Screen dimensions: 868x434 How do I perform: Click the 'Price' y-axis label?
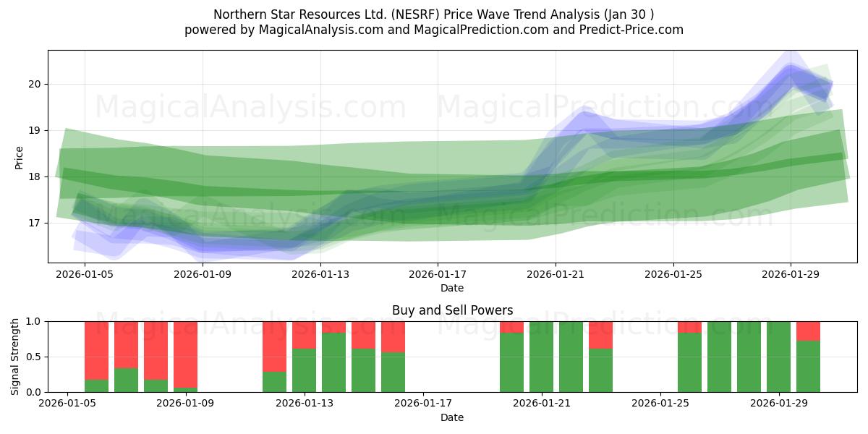click(x=20, y=157)
